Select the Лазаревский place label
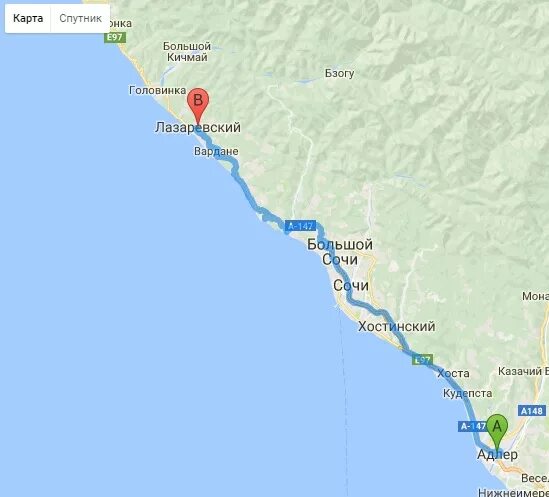Image resolution: width=549 pixels, height=497 pixels. pyautogui.click(x=198, y=127)
